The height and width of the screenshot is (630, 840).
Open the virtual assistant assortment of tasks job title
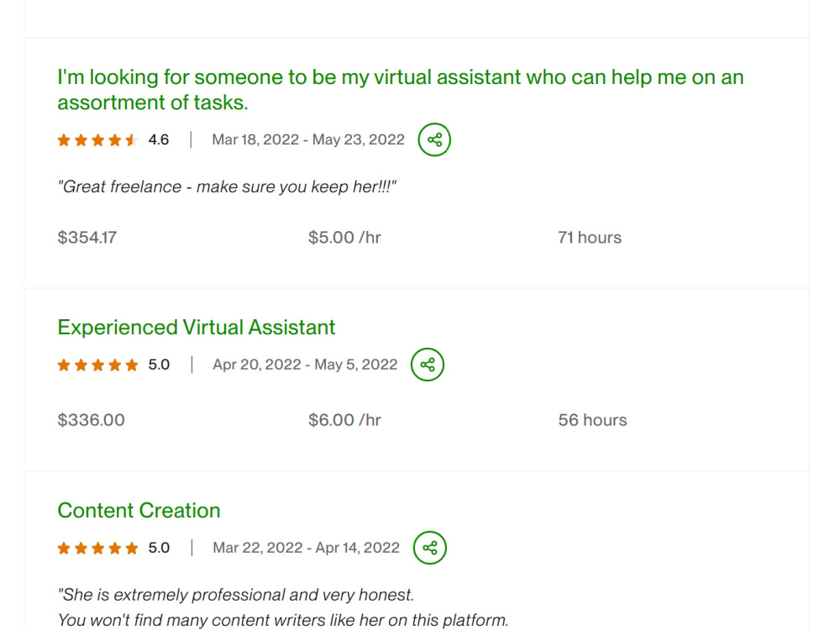(400, 90)
